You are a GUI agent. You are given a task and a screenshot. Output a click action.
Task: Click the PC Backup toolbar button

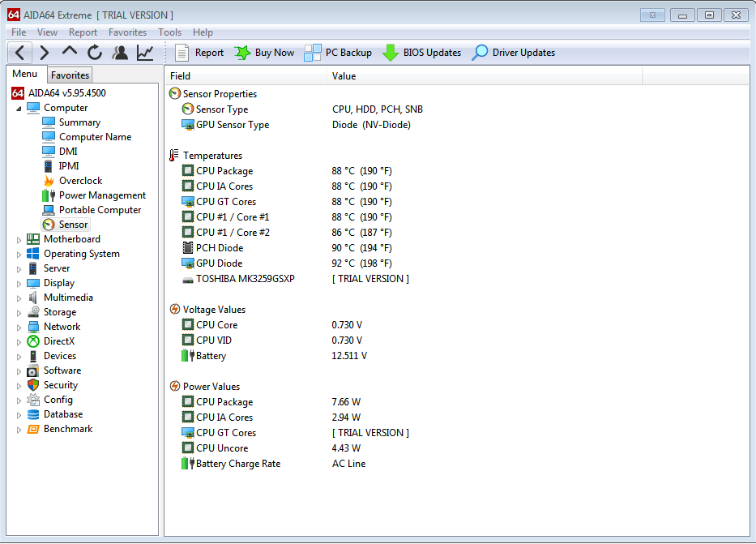pyautogui.click(x=338, y=53)
